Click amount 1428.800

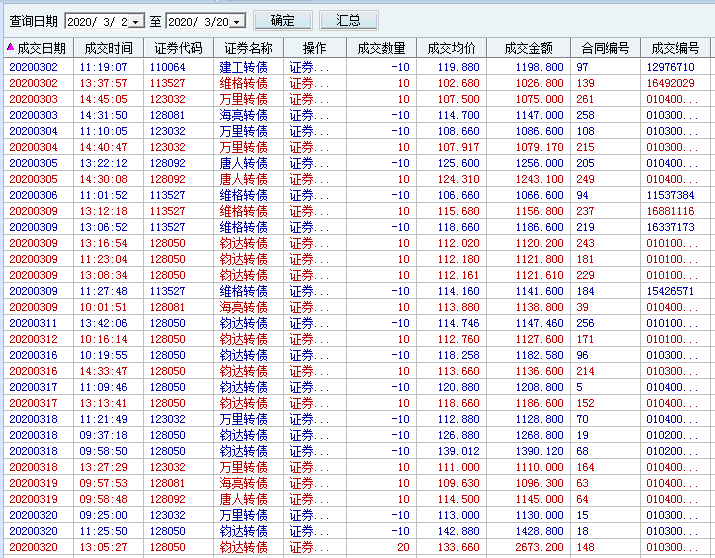pyautogui.click(x=539, y=531)
